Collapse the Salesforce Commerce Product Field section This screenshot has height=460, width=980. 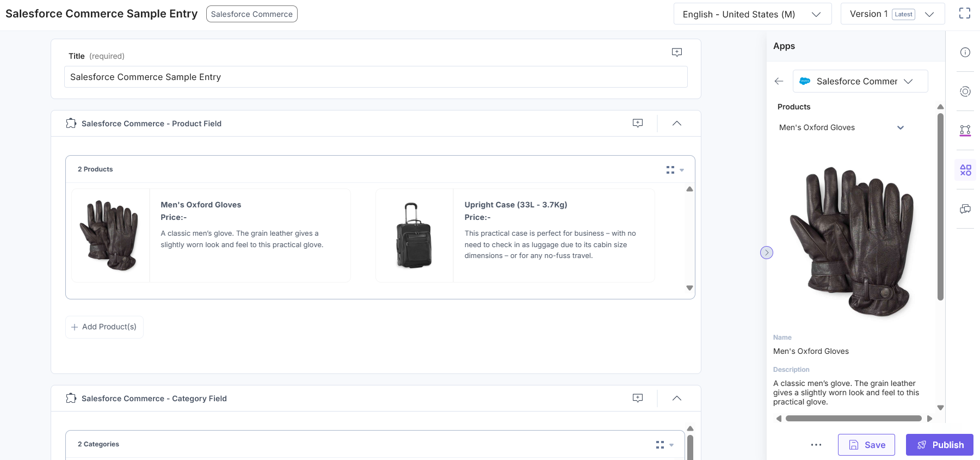[x=676, y=124]
